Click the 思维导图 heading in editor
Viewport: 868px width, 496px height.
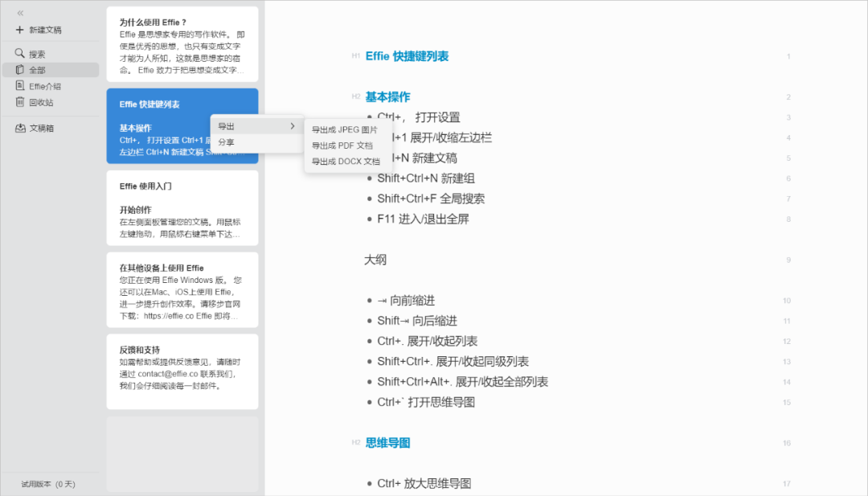tap(388, 443)
